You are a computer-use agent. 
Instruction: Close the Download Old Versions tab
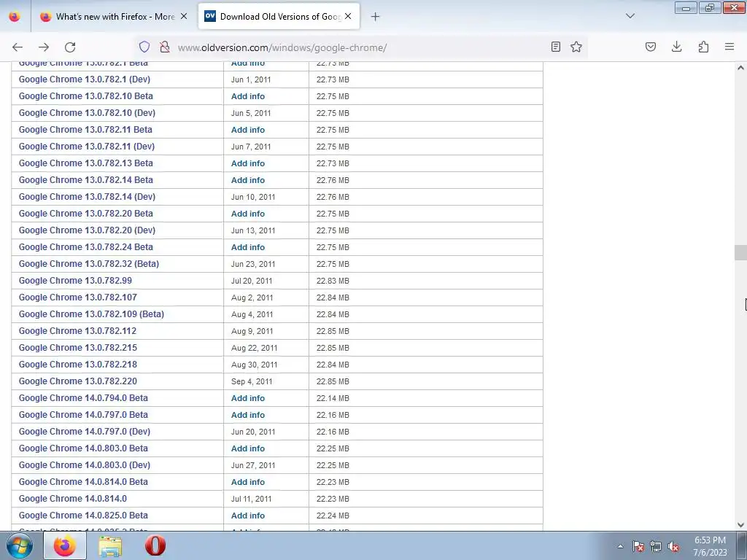pos(348,16)
